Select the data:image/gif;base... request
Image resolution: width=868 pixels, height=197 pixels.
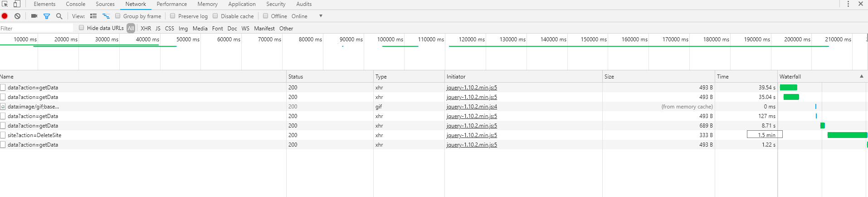33,107
